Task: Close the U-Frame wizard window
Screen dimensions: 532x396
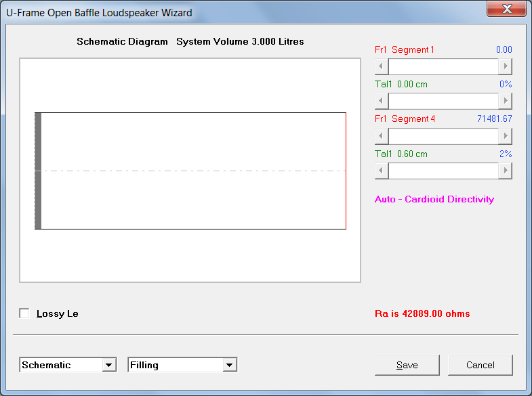Action: point(506,9)
